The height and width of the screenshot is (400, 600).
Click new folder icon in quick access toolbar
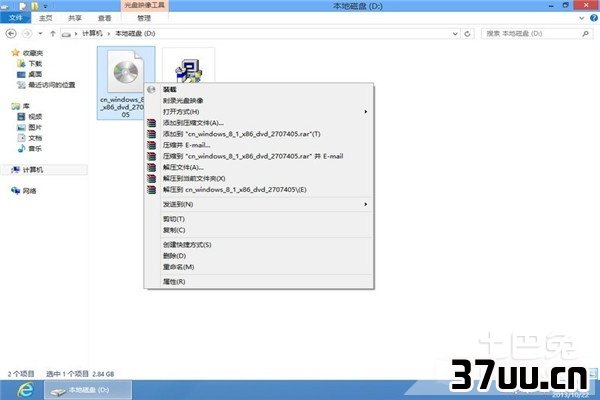coord(35,6)
